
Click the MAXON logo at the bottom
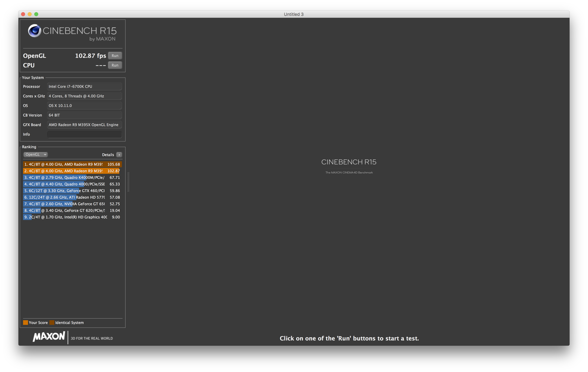(x=49, y=337)
